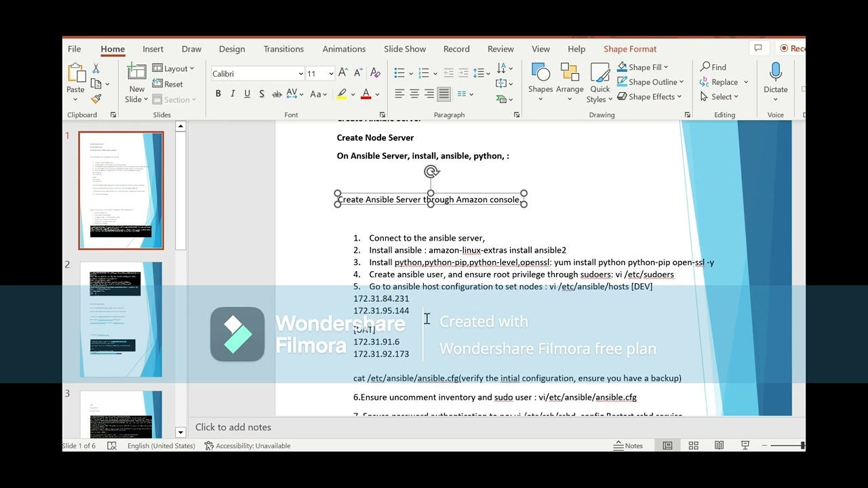
Task: Switch to Slide Sorter view
Action: [x=693, y=445]
